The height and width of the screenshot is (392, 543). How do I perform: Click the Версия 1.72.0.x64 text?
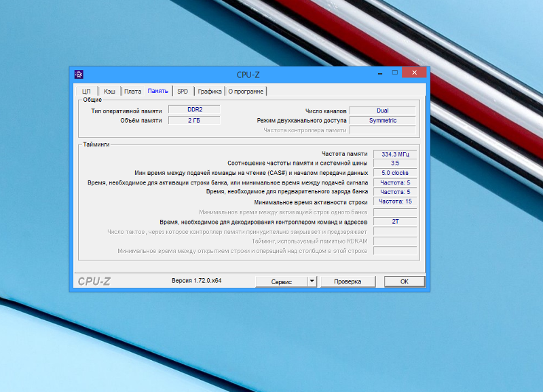click(197, 281)
